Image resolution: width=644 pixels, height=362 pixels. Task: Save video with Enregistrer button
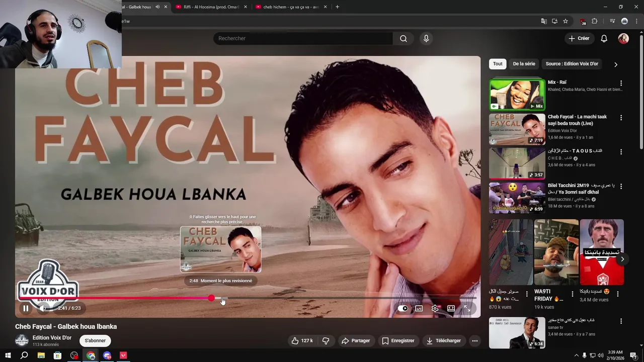tap(398, 341)
